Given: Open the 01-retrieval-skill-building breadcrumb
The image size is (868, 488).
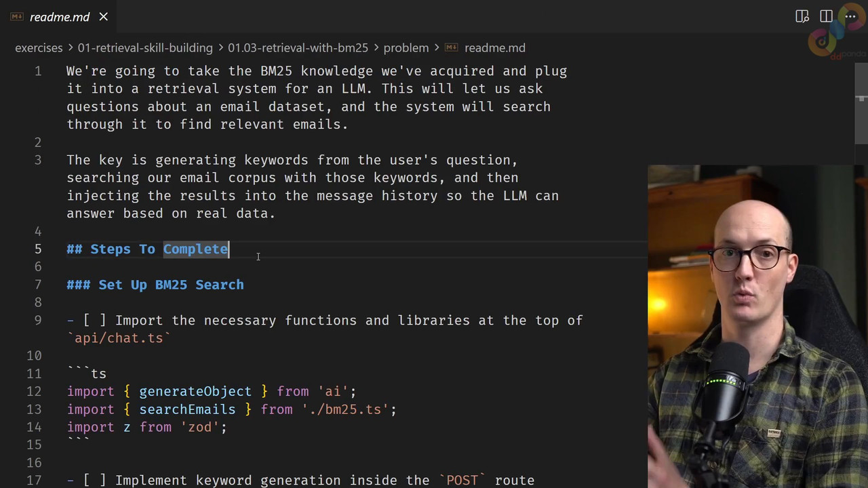Looking at the screenshot, I should pos(145,48).
